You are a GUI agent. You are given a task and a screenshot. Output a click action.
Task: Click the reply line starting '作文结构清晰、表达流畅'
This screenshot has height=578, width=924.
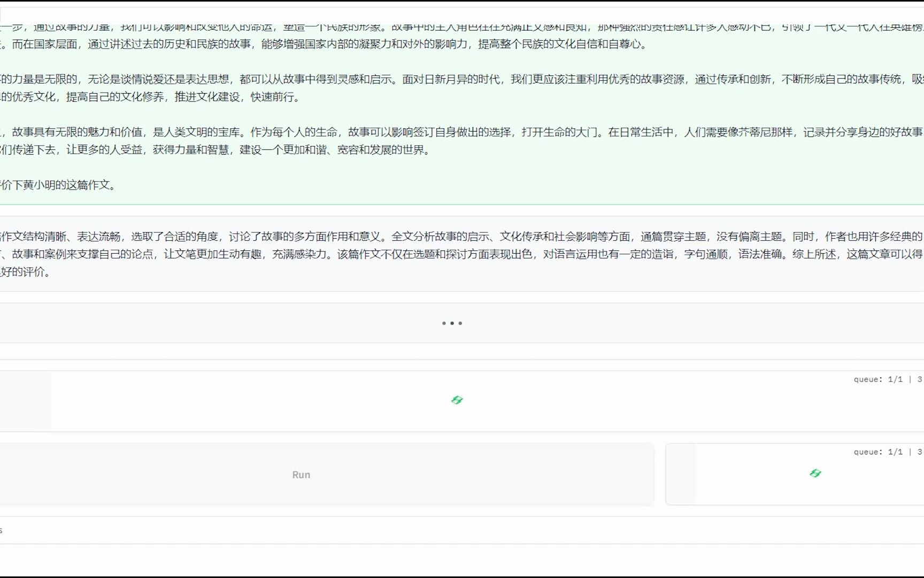[462, 237]
